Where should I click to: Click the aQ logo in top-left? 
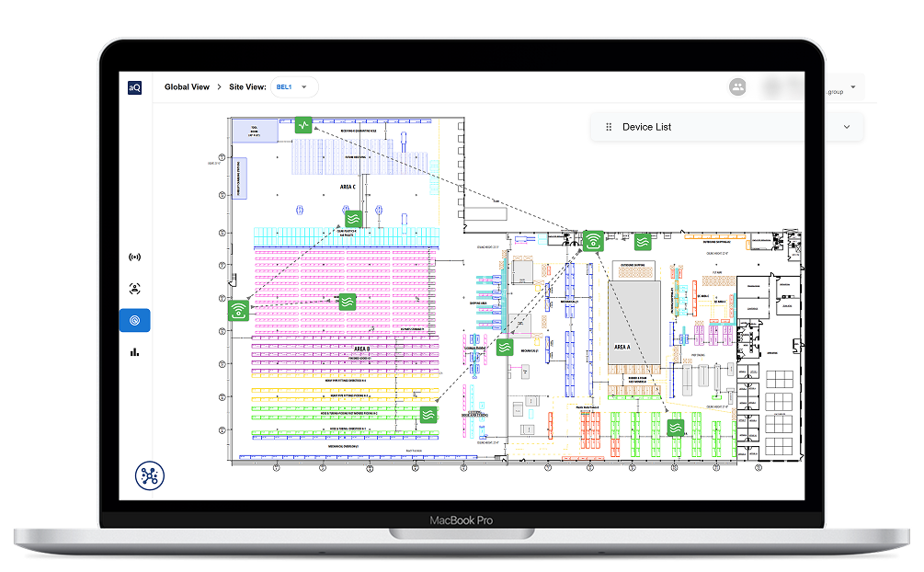click(x=134, y=87)
